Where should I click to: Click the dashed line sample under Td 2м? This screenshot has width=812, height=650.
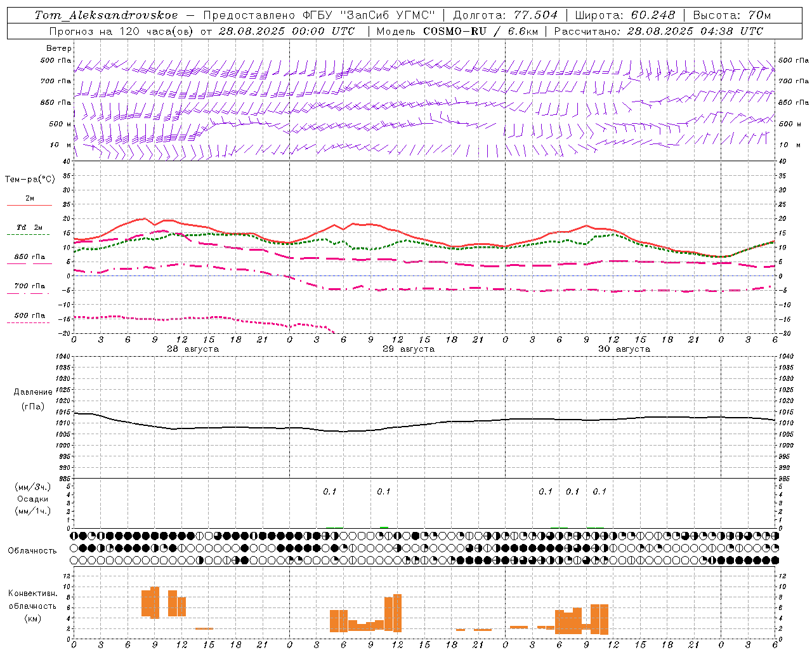click(28, 235)
